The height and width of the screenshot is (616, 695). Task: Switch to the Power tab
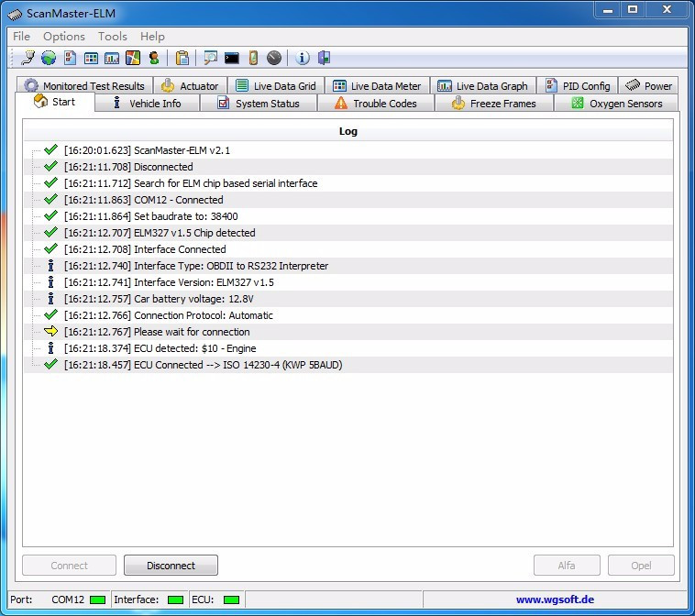pos(648,85)
